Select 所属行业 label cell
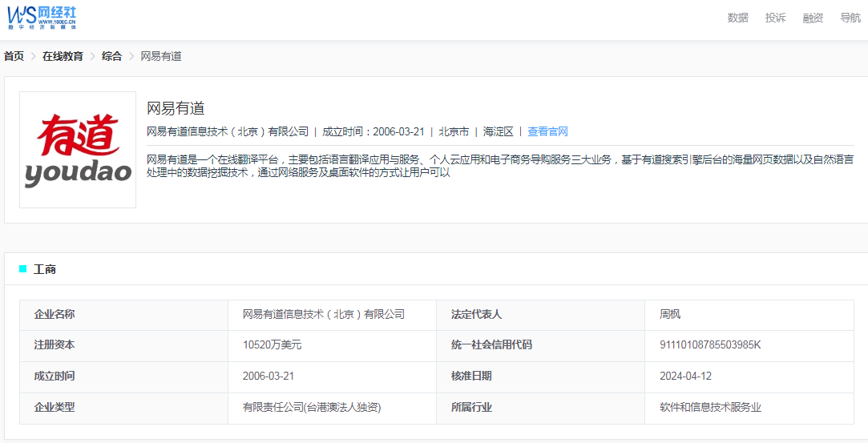 tap(541, 409)
